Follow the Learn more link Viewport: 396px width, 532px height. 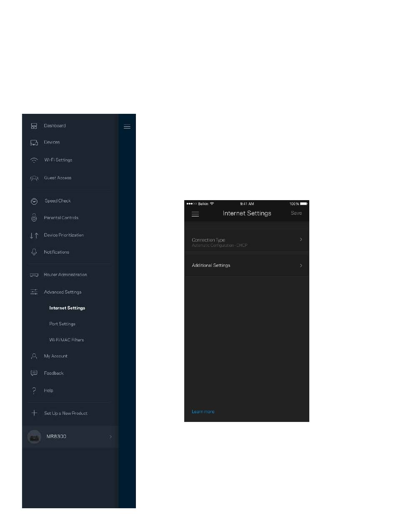coord(203,412)
